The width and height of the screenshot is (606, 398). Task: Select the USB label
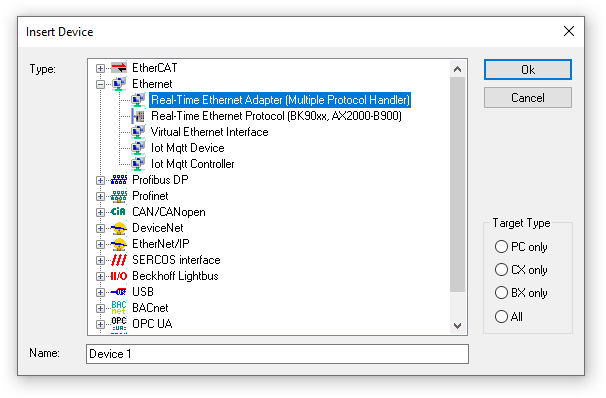click(x=143, y=292)
